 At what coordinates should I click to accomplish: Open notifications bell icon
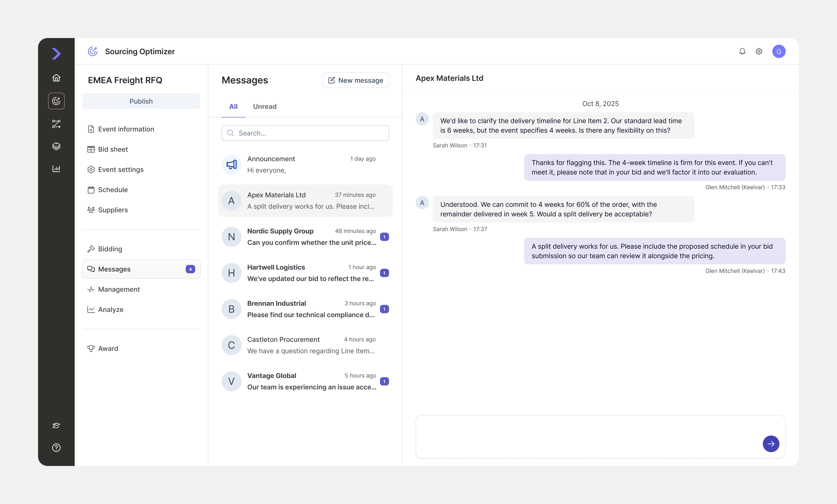click(x=742, y=51)
